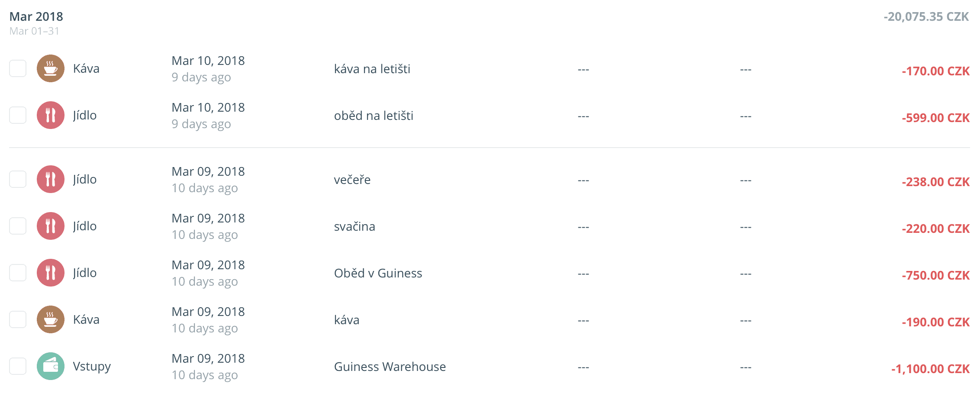Mark the Guiness Warehouse row checkbox
Image resolution: width=980 pixels, height=393 pixels.
[x=18, y=366]
